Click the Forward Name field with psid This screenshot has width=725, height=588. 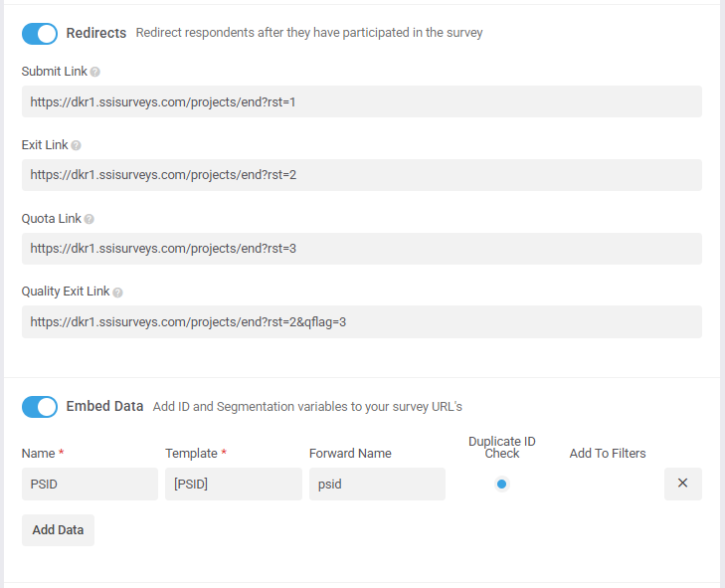point(377,484)
